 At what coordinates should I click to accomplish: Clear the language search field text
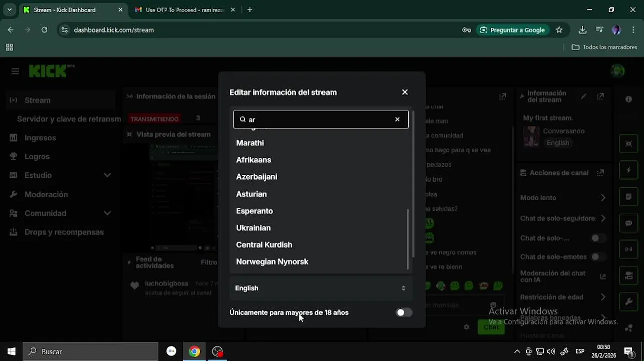click(x=397, y=119)
